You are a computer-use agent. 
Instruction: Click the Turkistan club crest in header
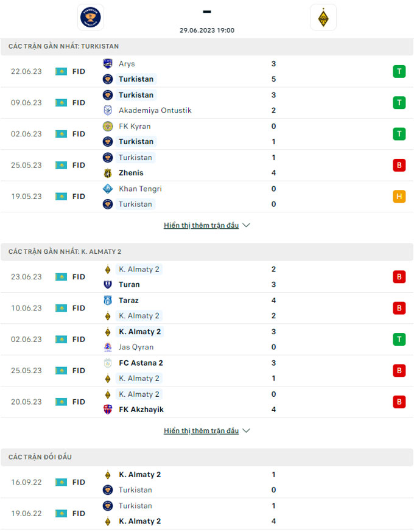coord(91,17)
